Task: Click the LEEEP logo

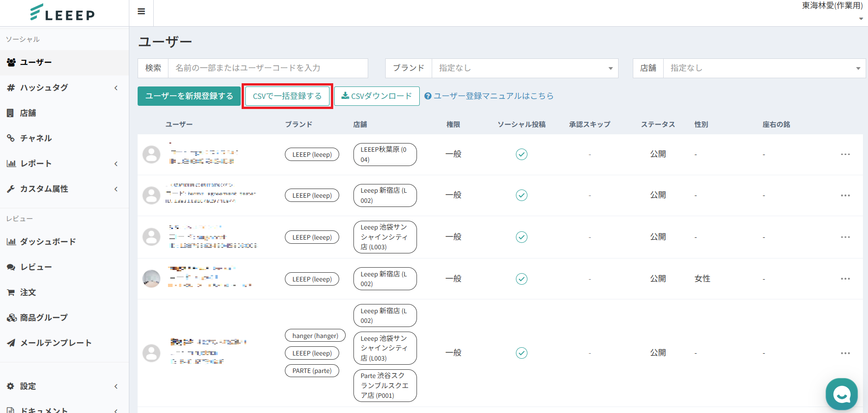Action: click(63, 13)
